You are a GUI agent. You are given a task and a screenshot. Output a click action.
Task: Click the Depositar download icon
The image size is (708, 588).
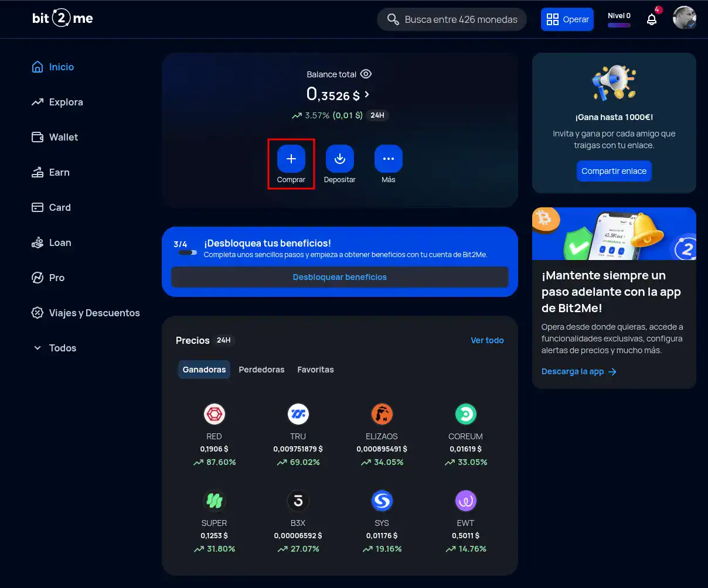pos(340,159)
